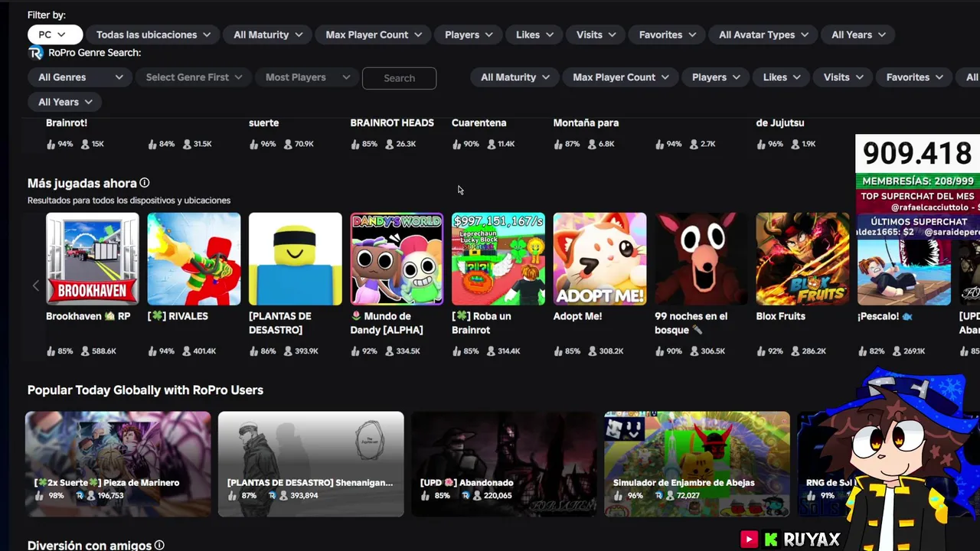Open top row Favorites filter
The width and height of the screenshot is (980, 551).
tap(668, 34)
